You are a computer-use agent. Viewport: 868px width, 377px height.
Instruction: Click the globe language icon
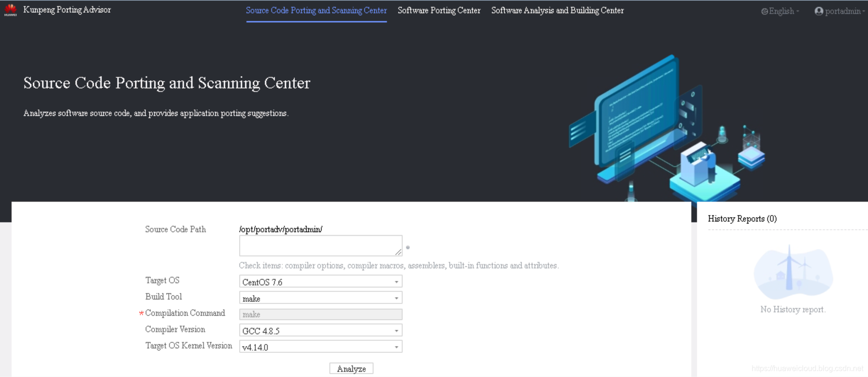(764, 11)
